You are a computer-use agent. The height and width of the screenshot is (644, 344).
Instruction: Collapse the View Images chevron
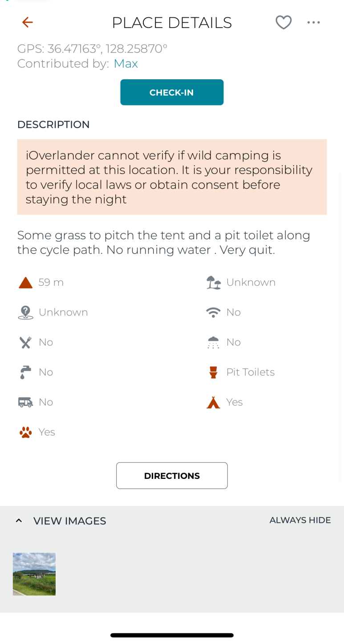(19, 520)
